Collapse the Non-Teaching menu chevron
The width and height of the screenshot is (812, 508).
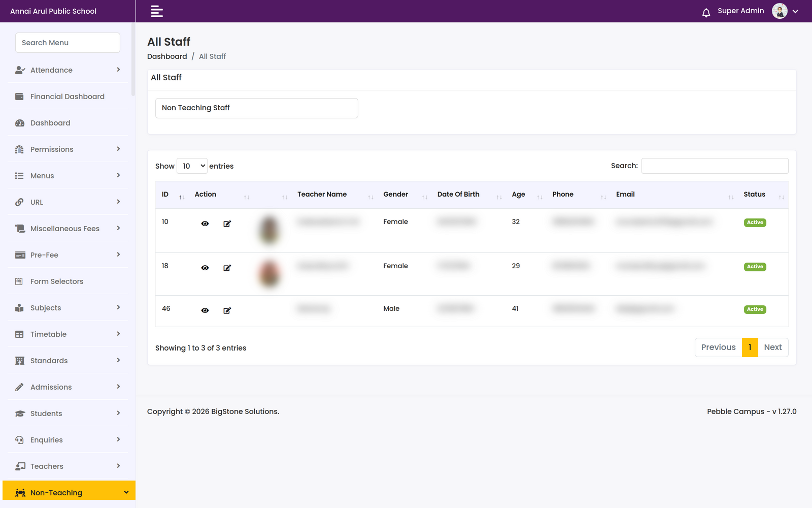point(126,492)
